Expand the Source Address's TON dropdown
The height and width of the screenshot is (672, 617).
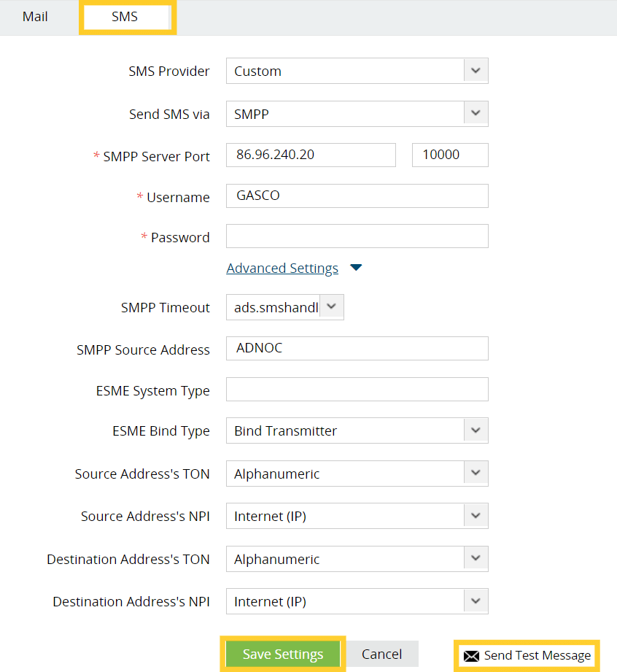pos(476,474)
